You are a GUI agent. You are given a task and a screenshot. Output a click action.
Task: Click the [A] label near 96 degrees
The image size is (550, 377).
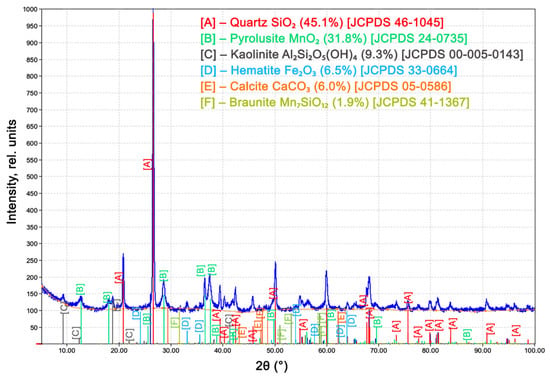(x=515, y=331)
